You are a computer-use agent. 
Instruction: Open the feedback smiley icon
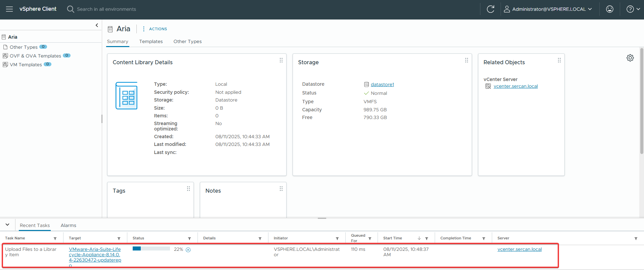(x=610, y=9)
